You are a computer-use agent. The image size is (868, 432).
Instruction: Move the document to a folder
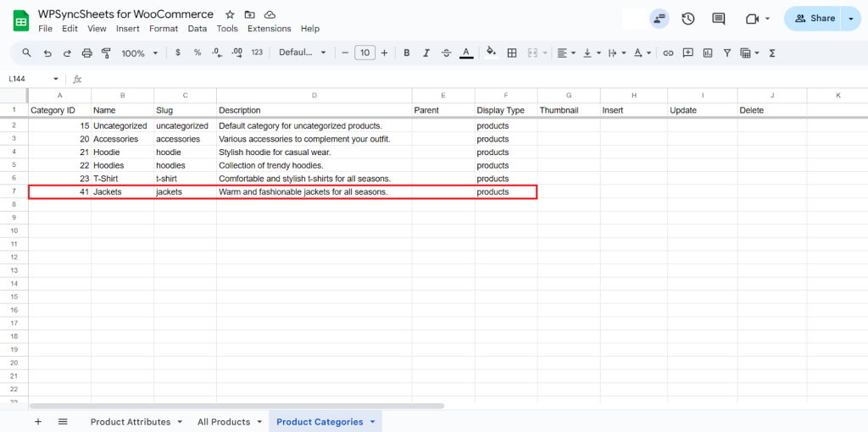250,15
